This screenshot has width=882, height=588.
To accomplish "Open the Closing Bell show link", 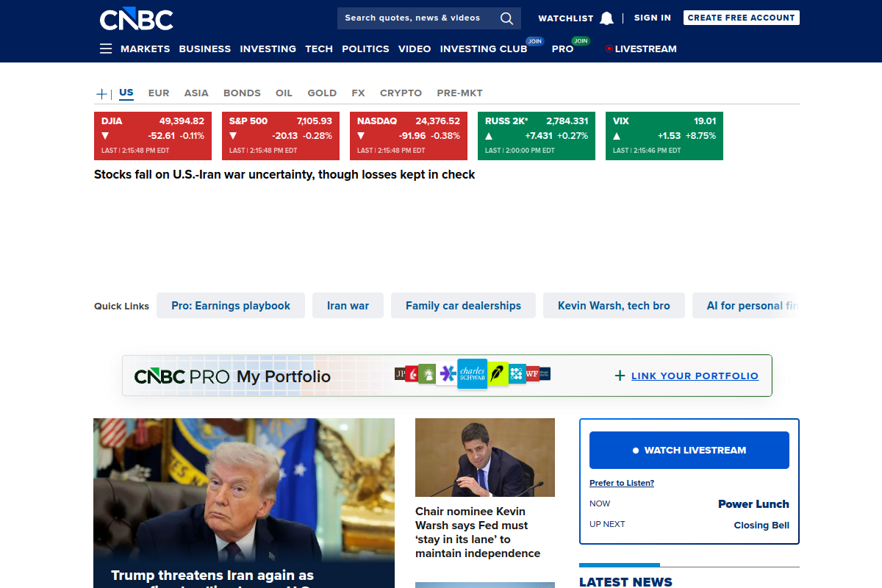I will pyautogui.click(x=761, y=525).
